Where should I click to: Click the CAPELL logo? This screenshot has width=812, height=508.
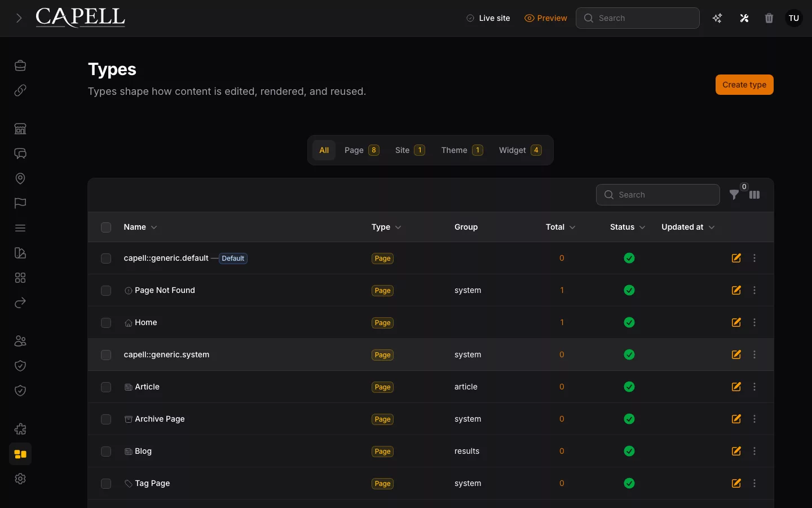coord(81,17)
